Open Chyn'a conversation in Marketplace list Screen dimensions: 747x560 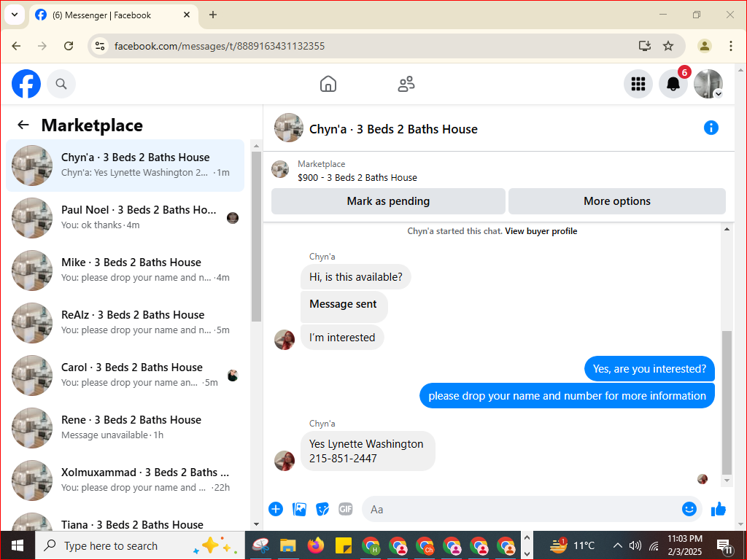point(125,166)
